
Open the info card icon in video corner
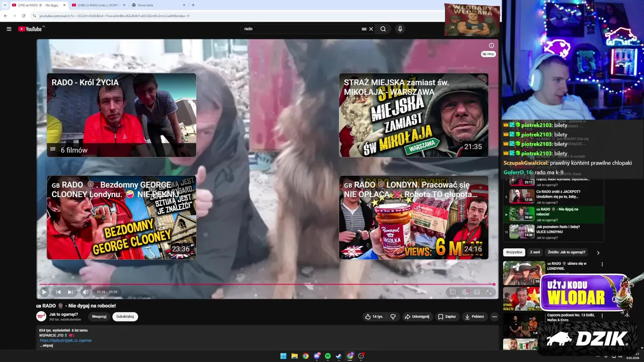coord(492,46)
